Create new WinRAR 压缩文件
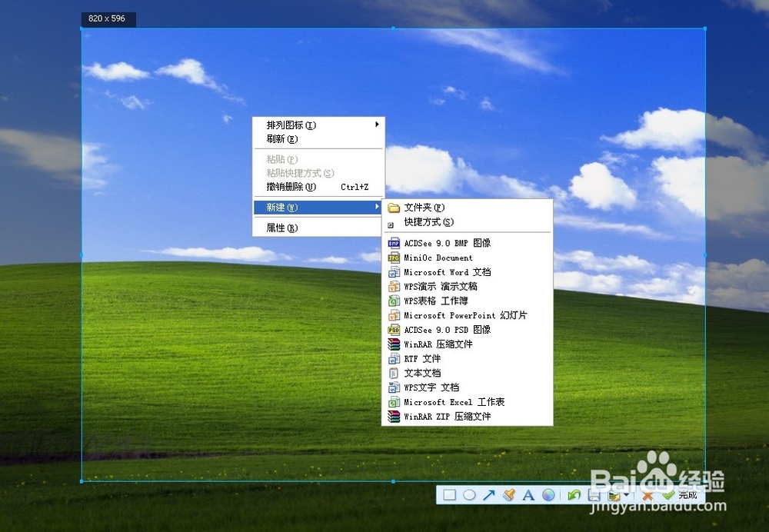The width and height of the screenshot is (769, 532). pos(467,344)
